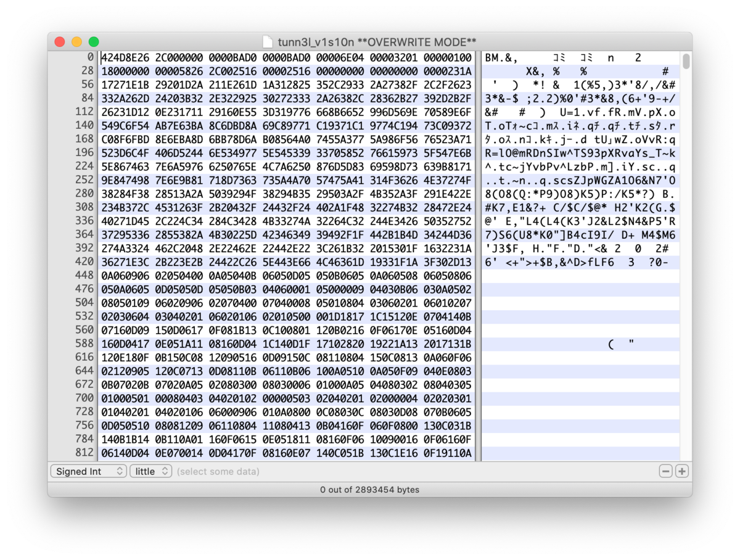This screenshot has width=740, height=560.
Task: Select hex group 0A060906
Action: [125, 276]
